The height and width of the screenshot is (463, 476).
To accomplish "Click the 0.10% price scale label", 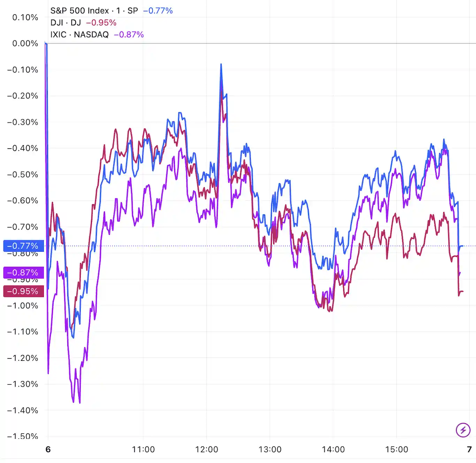I will coord(25,17).
